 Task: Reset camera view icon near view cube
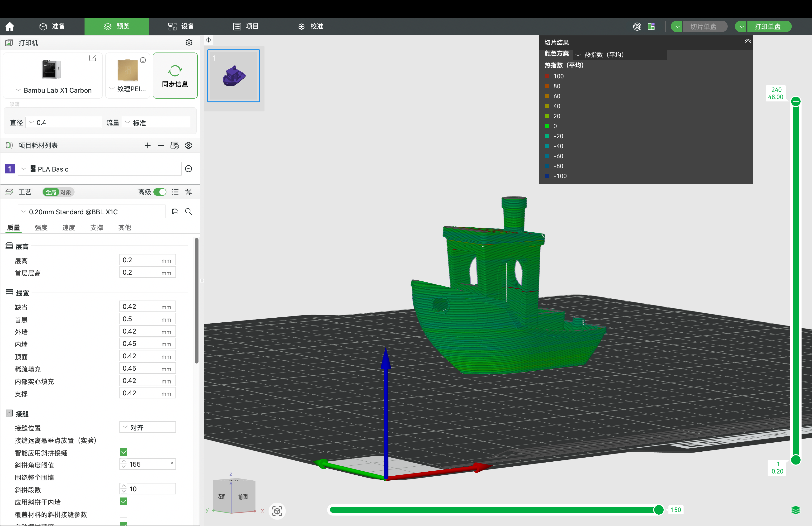[x=277, y=511]
